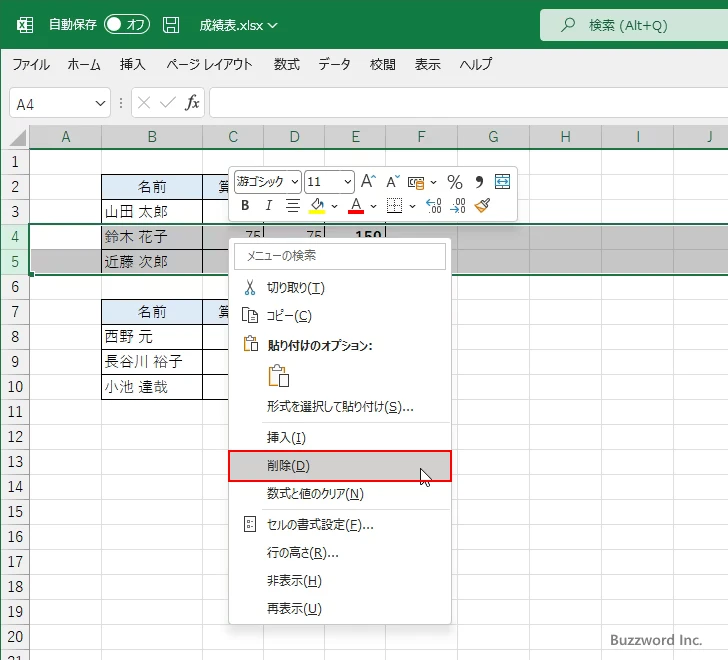
Task: Click the メニューの検索 search field
Action: 340,256
